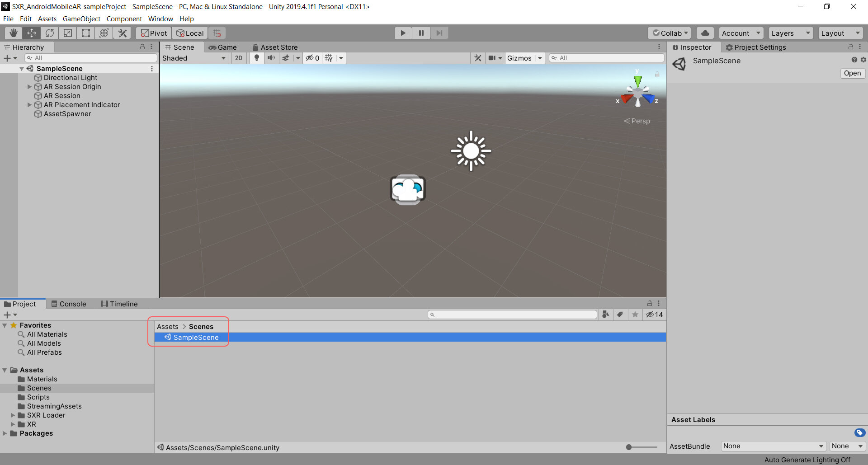Screen dimensions: 868x465
Task: Switch to the Game tab
Action: (x=223, y=47)
